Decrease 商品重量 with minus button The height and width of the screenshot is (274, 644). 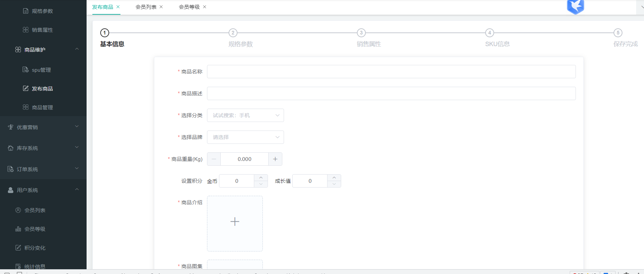[x=214, y=159]
